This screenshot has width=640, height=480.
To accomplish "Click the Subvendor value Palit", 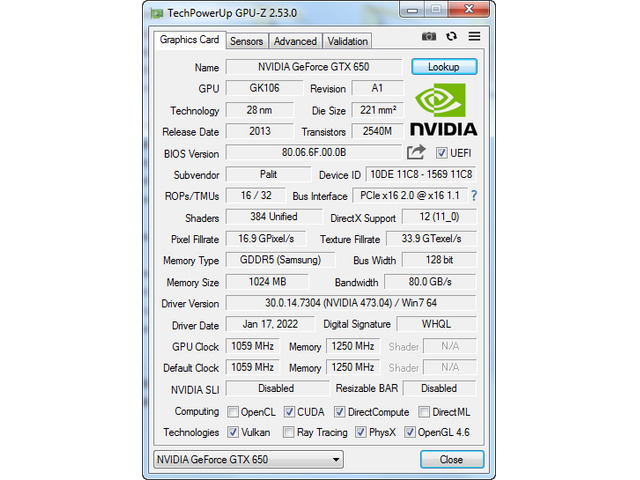I will click(x=268, y=174).
